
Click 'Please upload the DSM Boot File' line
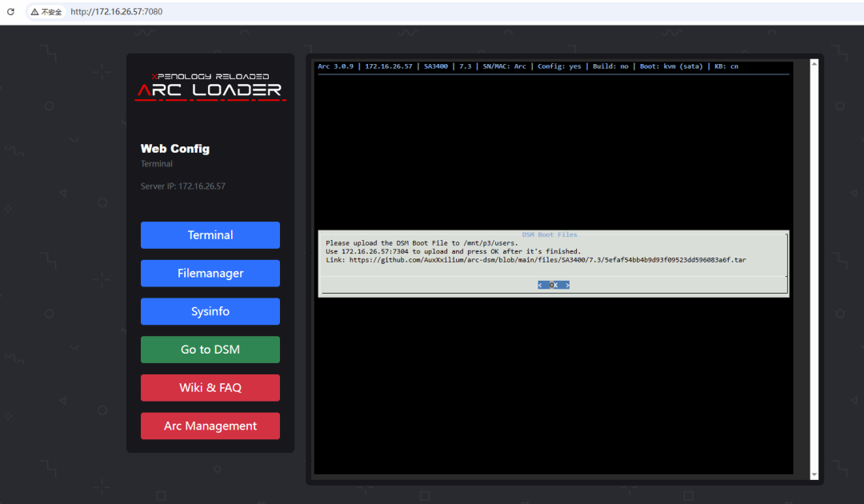pyautogui.click(x=422, y=243)
